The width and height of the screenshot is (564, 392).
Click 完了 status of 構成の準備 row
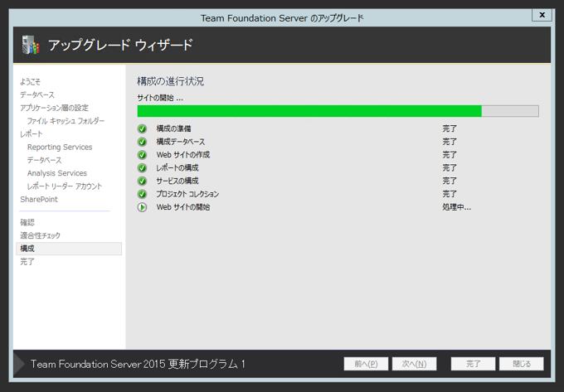click(x=450, y=128)
